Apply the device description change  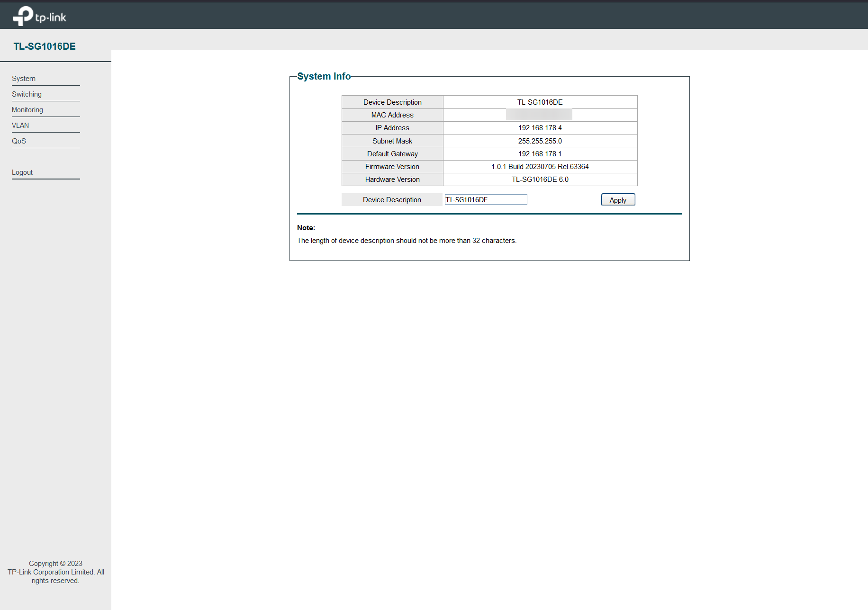618,200
